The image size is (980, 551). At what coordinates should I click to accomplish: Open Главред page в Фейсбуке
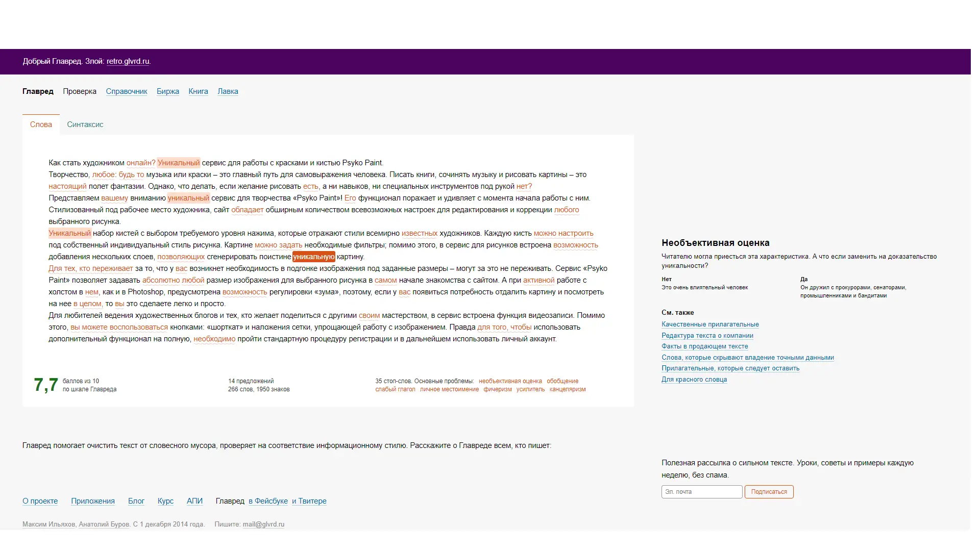(x=268, y=501)
